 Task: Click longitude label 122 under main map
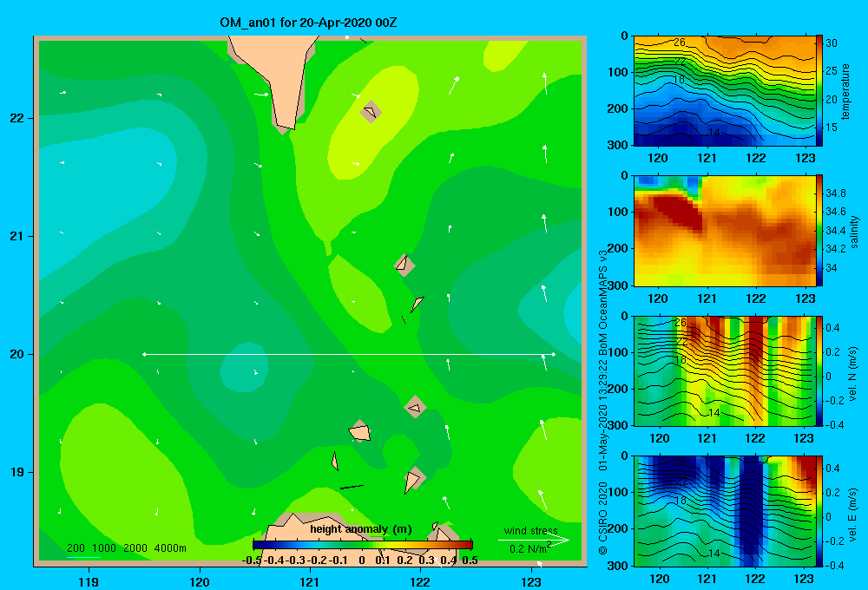pyautogui.click(x=420, y=581)
